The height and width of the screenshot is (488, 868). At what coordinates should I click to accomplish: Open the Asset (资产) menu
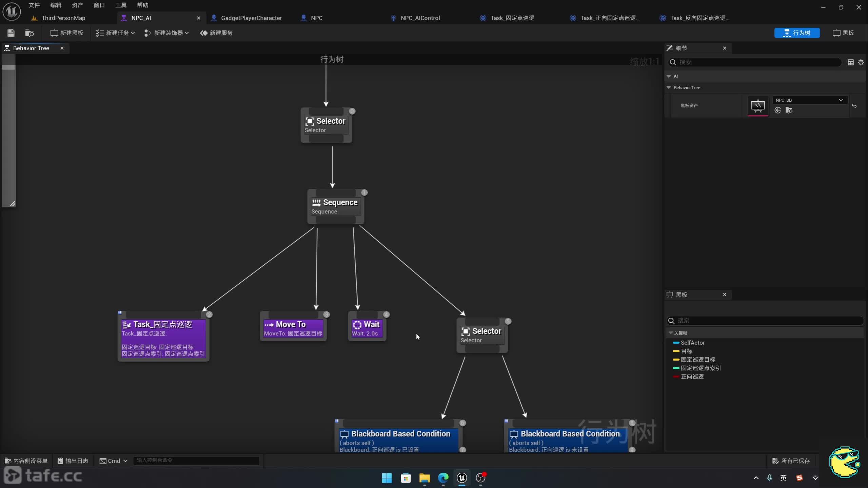(77, 5)
